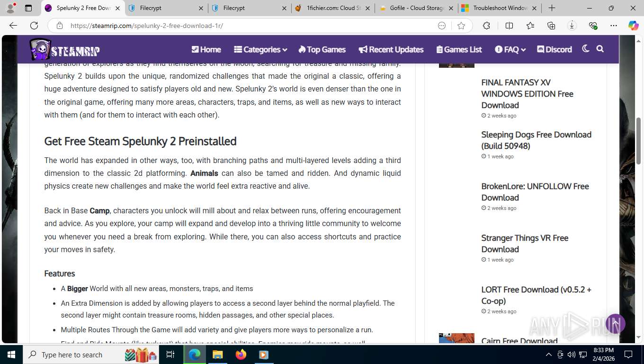Open Browser essentials heart icon
Viewport: 644px width, 364px height.
(593, 26)
